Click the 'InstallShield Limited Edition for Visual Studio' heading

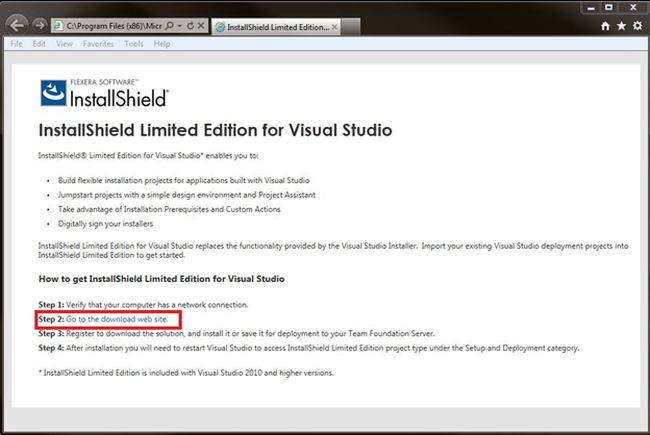[x=215, y=130]
